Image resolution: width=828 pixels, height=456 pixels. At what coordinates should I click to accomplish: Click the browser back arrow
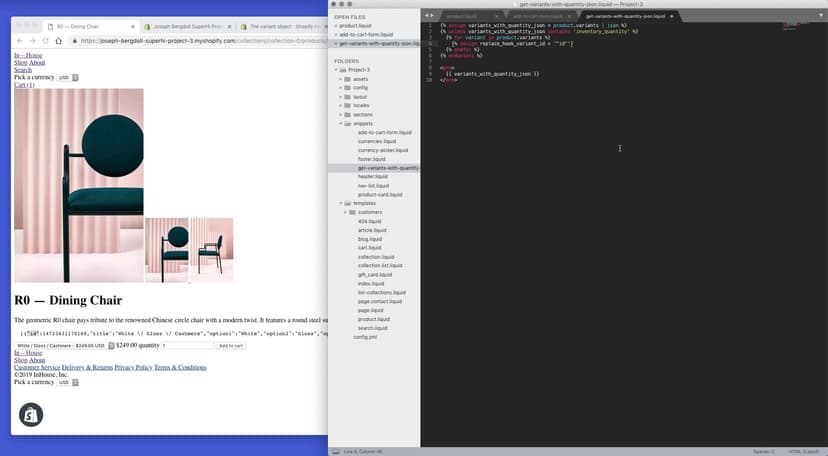[x=18, y=41]
